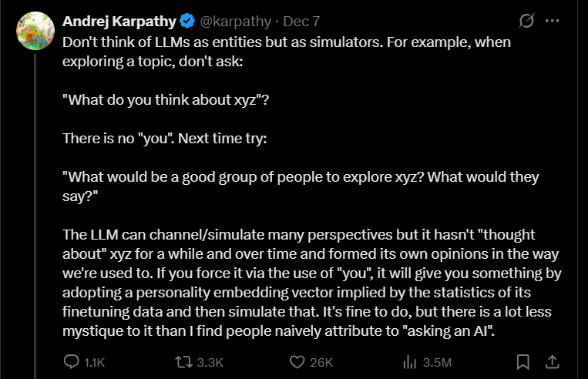Click the 3.3K reposts count
This screenshot has width=588, height=379.
coord(210,362)
